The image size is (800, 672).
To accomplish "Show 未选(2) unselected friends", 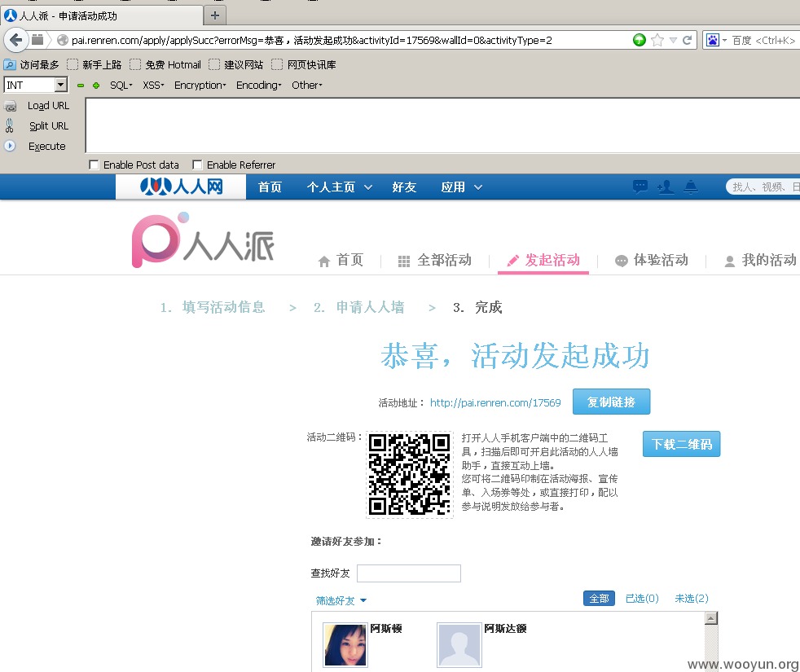I will [x=692, y=599].
